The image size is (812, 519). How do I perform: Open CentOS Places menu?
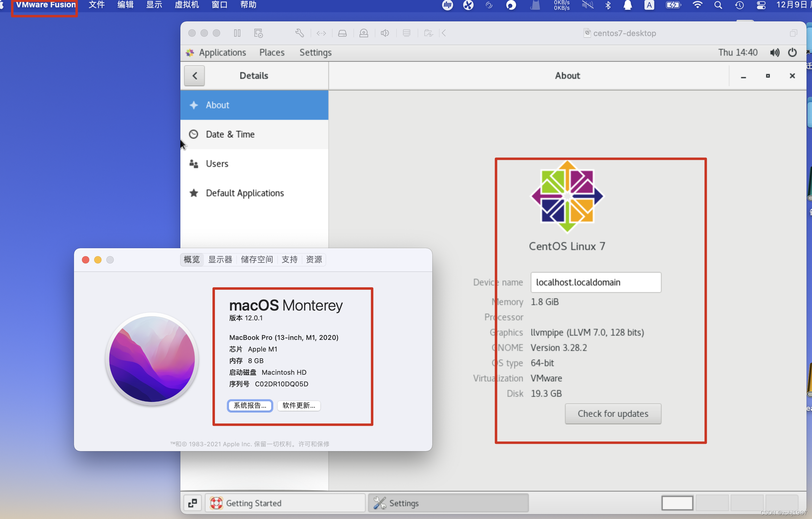(272, 53)
